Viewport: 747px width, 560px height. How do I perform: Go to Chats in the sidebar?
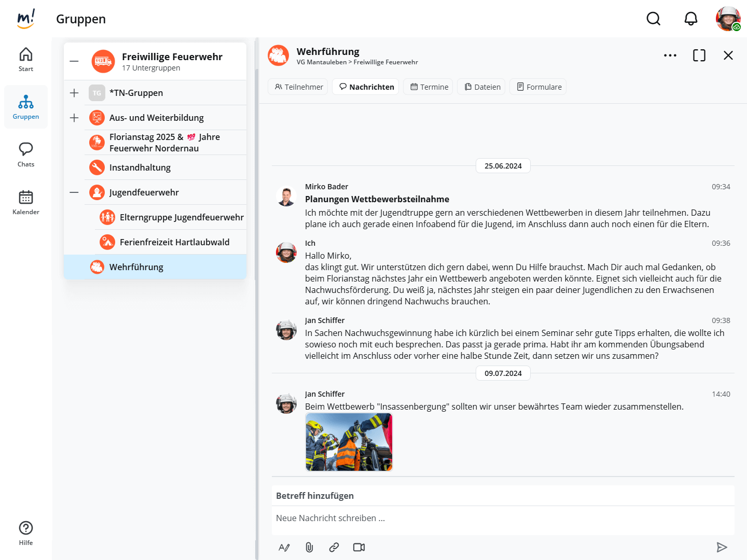(26, 155)
